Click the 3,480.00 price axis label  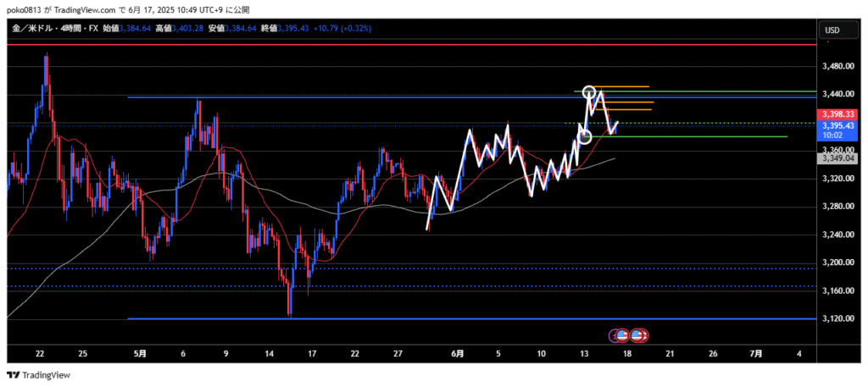tap(837, 66)
